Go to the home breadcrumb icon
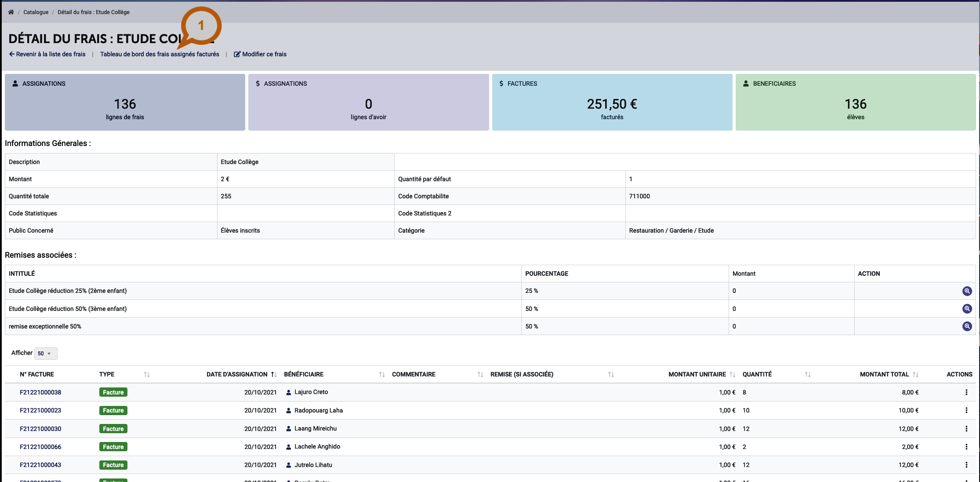 [x=11, y=12]
